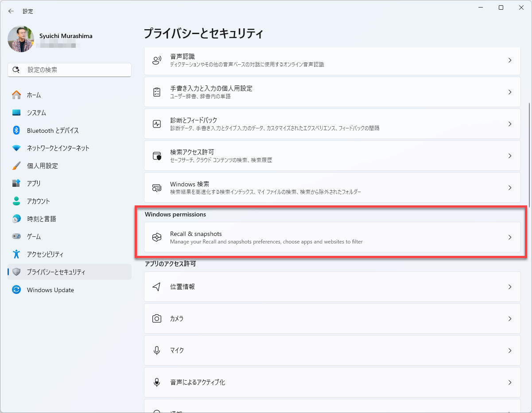This screenshot has height=413, width=532.
Task: Expand the 位置情報 chevron
Action: click(510, 287)
